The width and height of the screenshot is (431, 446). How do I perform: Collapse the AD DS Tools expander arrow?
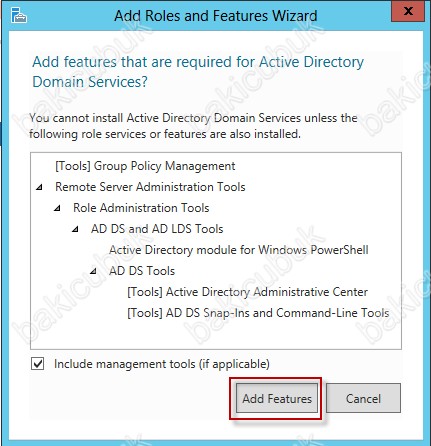(x=93, y=271)
